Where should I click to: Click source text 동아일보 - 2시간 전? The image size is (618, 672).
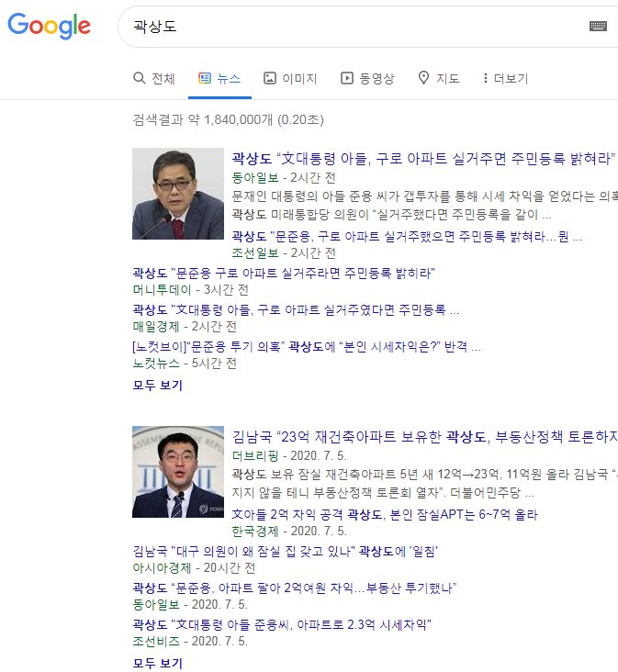coord(283,177)
